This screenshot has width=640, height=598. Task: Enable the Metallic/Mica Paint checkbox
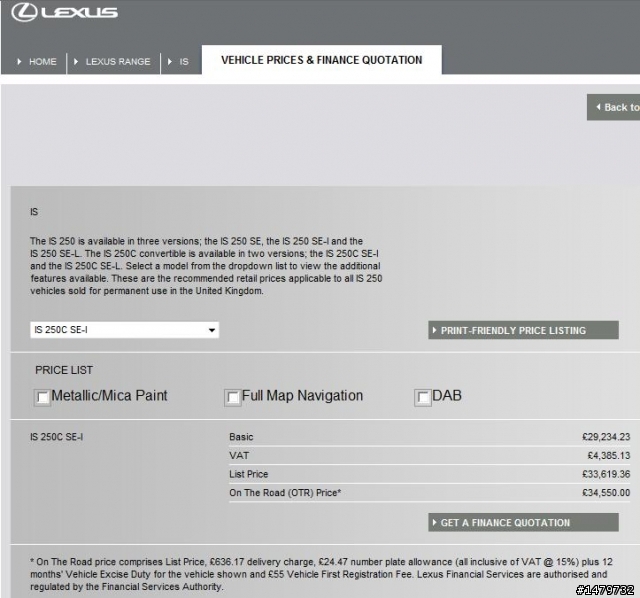pos(42,397)
